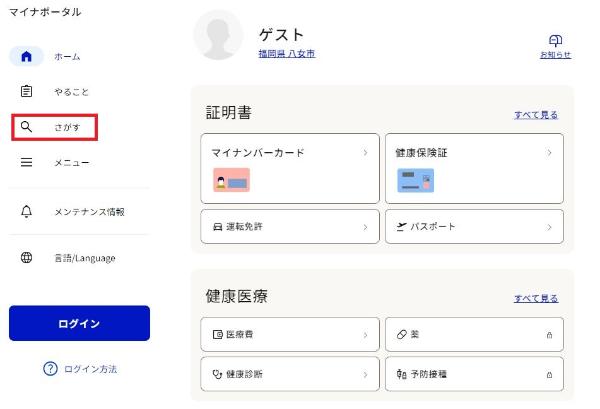Open the メニュー hamburger icon
This screenshot has height=409, width=600.
point(27,162)
